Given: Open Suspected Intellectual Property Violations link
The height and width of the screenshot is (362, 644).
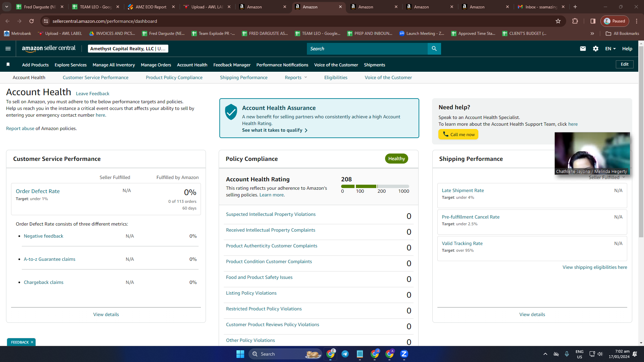Looking at the screenshot, I should 271,214.
